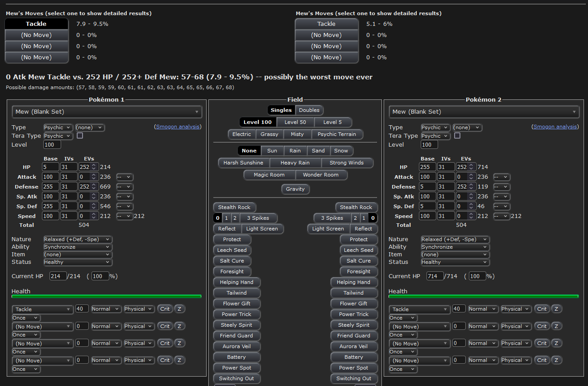Enable Psychic Terrain
Viewport: 588px width, 386px height.
pyautogui.click(x=337, y=134)
